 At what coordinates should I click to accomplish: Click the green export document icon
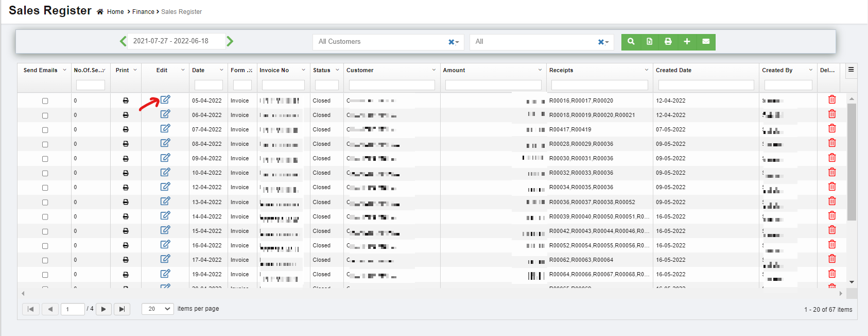649,42
